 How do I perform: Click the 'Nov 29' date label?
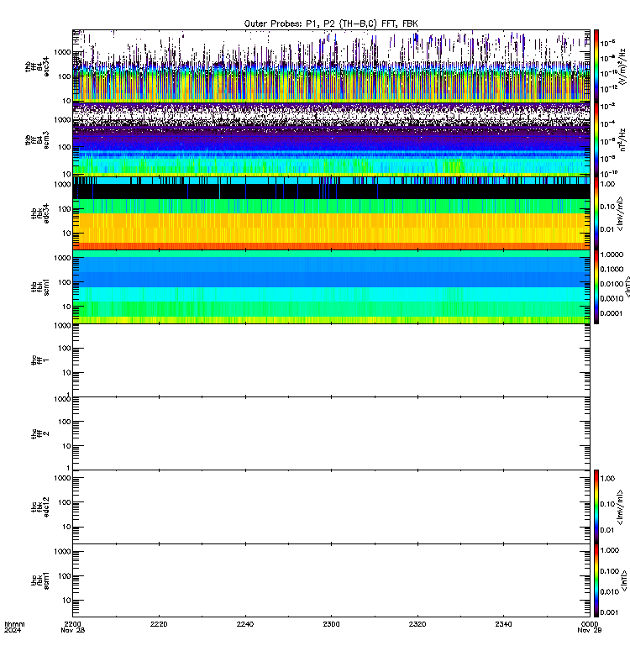click(x=590, y=630)
